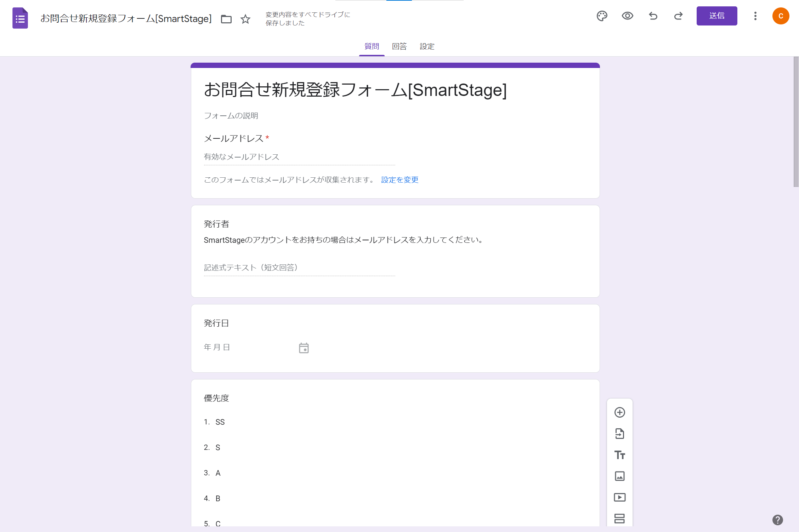
Task: Open the Google Forms home icon
Action: click(x=20, y=18)
